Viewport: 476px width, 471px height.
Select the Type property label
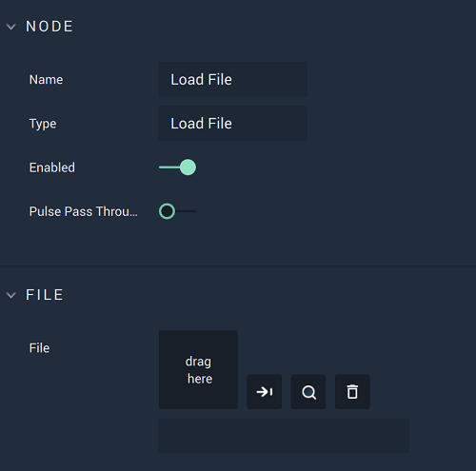(x=43, y=124)
